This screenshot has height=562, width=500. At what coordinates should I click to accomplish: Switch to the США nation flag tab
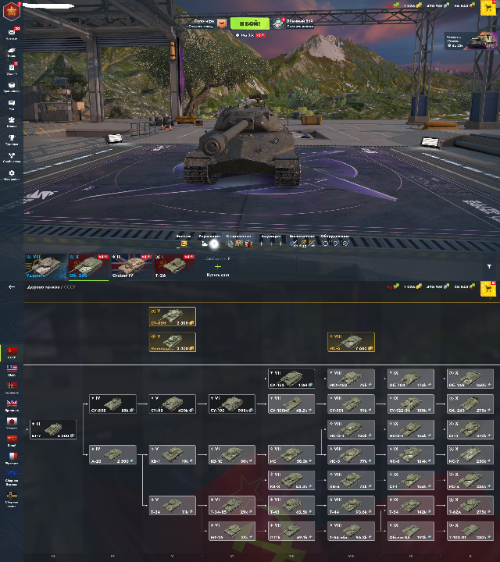pyautogui.click(x=12, y=370)
